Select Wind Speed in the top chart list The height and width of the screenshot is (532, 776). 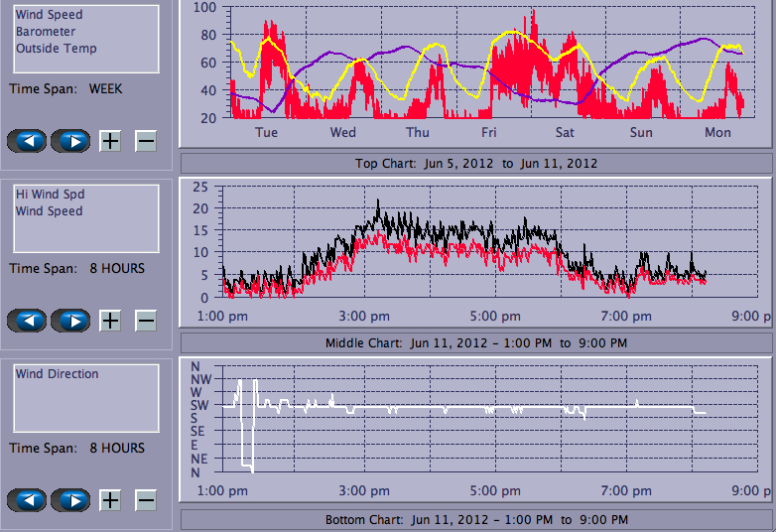(50, 15)
